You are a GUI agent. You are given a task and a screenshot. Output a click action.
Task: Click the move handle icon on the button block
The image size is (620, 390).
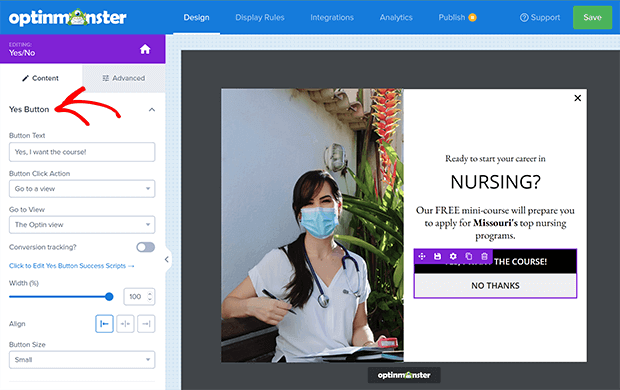coord(422,256)
